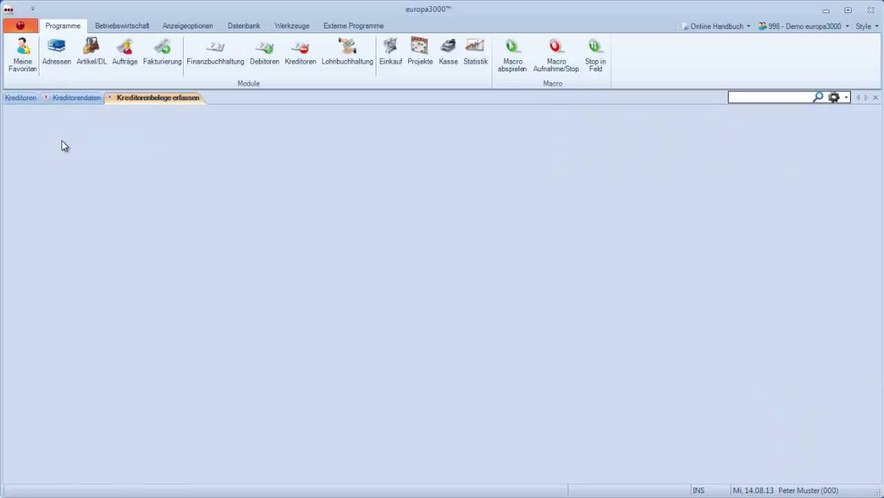Open the Kasse module

tap(448, 52)
